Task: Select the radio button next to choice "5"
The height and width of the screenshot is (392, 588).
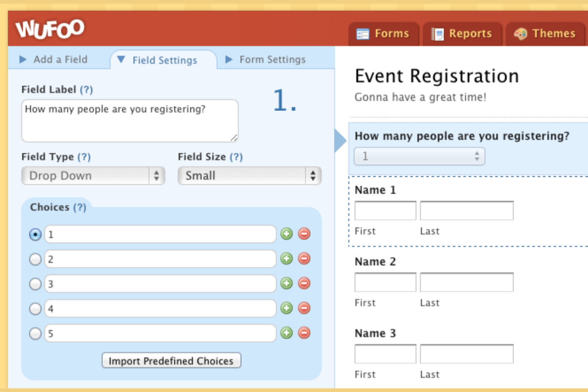Action: pyautogui.click(x=35, y=333)
